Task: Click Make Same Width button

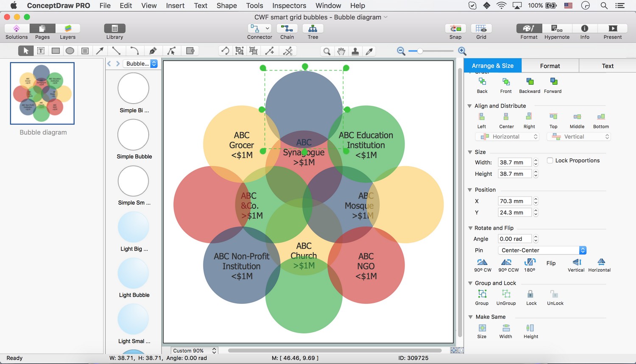Action: (506, 328)
